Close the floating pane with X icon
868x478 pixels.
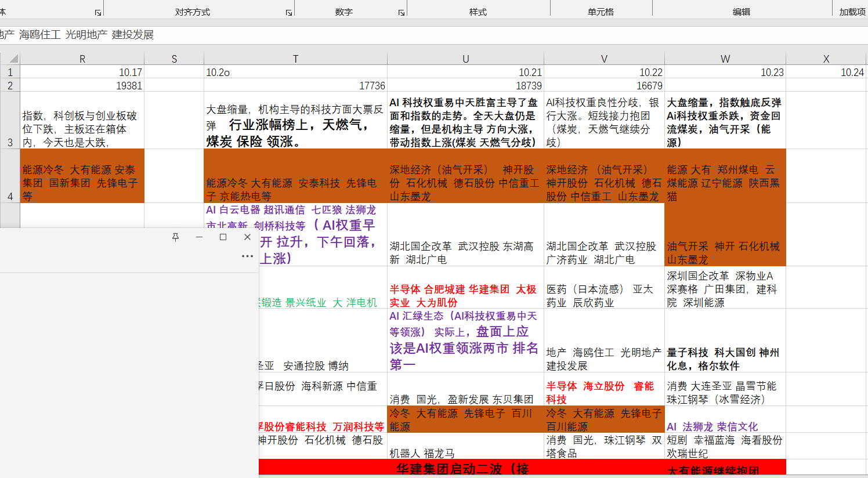click(247, 237)
